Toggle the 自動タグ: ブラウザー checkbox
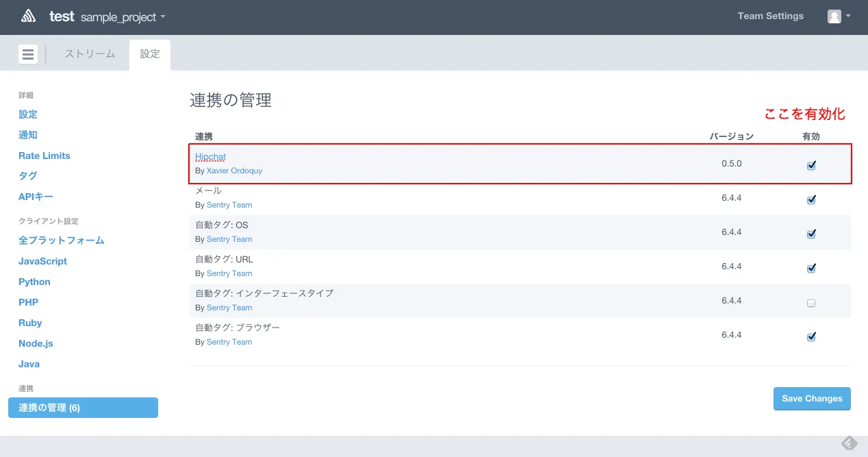The height and width of the screenshot is (457, 868). tap(811, 336)
